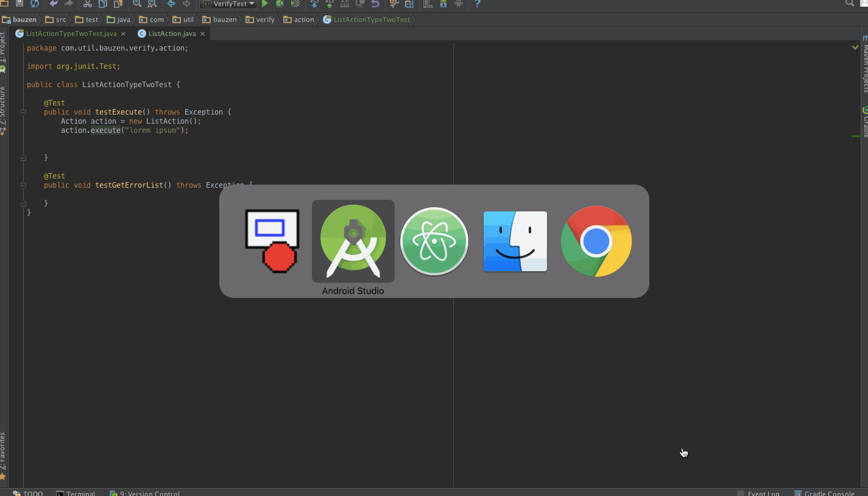Click the util breadcrumb folder

183,19
